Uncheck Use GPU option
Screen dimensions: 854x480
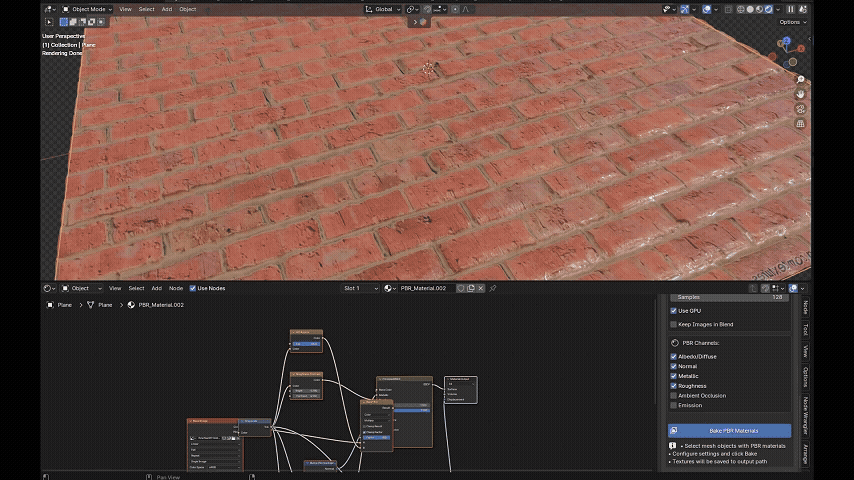674,311
